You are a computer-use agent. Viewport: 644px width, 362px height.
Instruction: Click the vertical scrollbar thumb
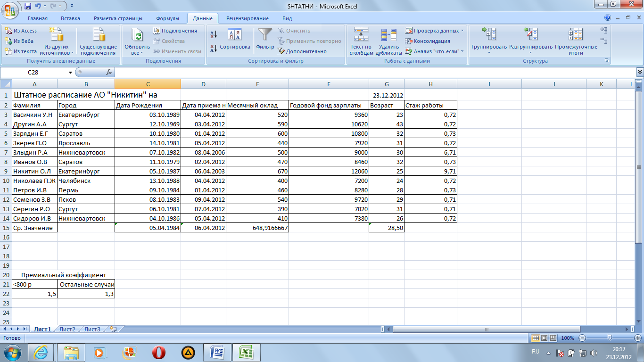(x=640, y=167)
